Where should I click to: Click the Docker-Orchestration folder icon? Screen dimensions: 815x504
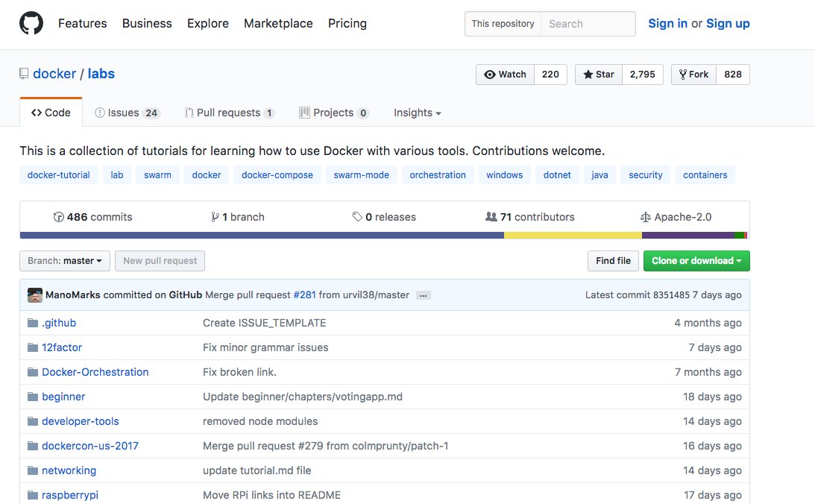coord(33,372)
